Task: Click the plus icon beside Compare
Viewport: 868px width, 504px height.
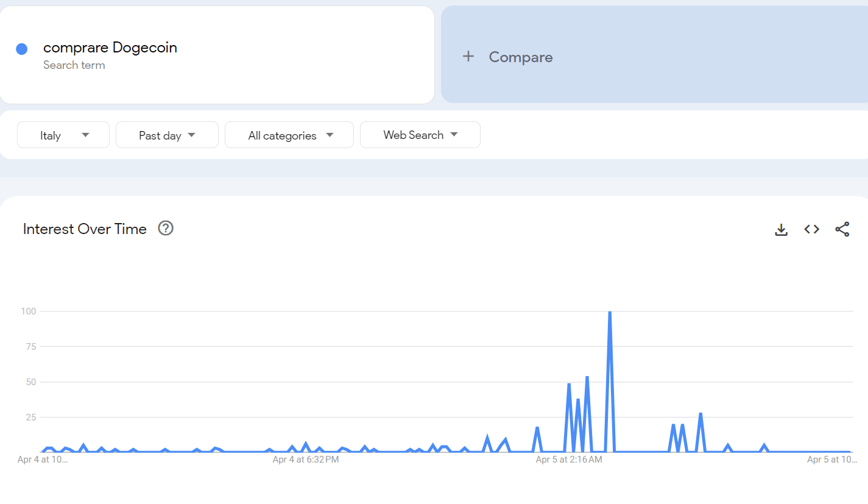Action: [468, 57]
